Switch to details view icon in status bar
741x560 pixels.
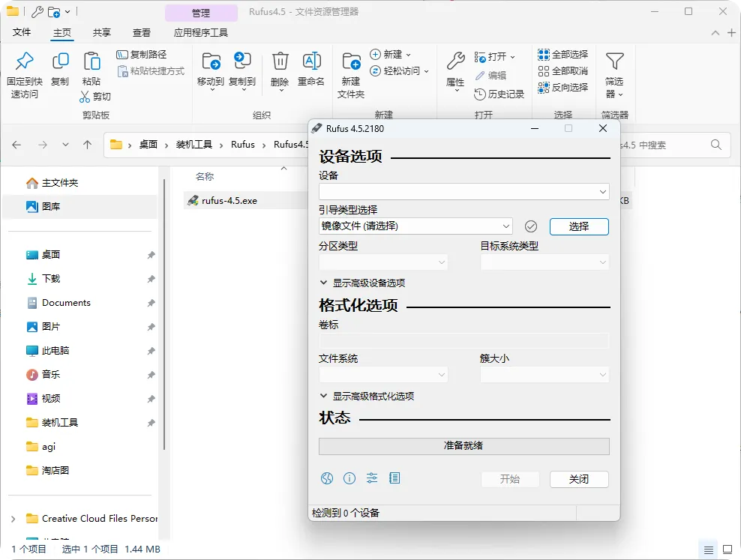[x=709, y=550]
